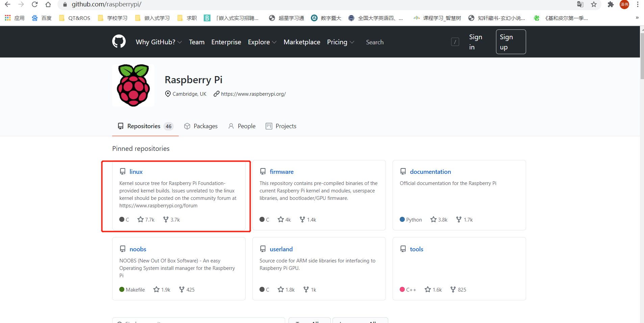Open the Chrome profile avatar
644x323 pixels.
(624, 4)
